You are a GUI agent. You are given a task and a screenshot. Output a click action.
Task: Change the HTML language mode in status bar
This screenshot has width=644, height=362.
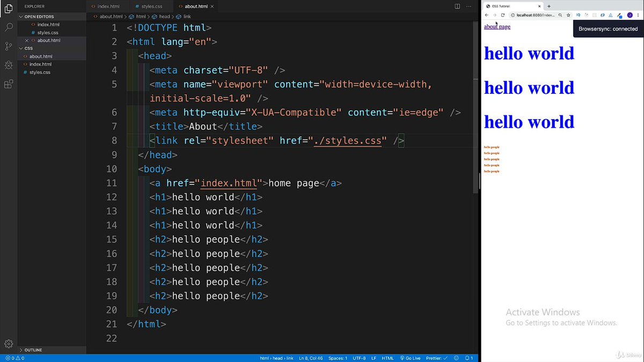click(x=387, y=358)
